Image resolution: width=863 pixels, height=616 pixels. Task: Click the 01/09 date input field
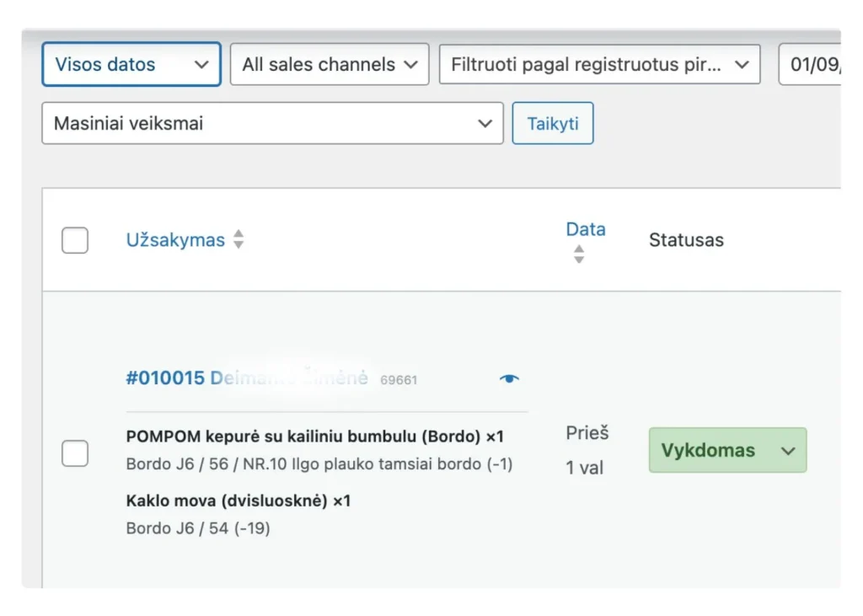(810, 64)
